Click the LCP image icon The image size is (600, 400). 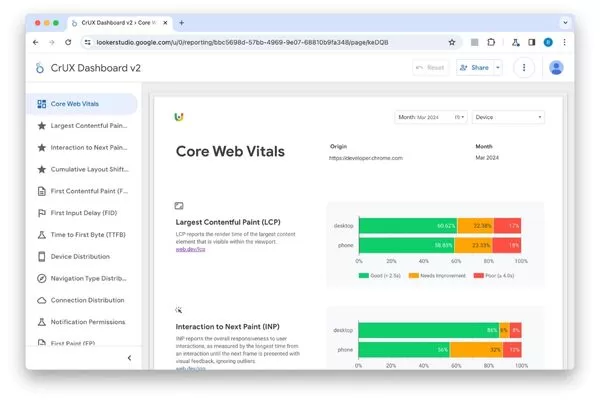[x=179, y=206]
